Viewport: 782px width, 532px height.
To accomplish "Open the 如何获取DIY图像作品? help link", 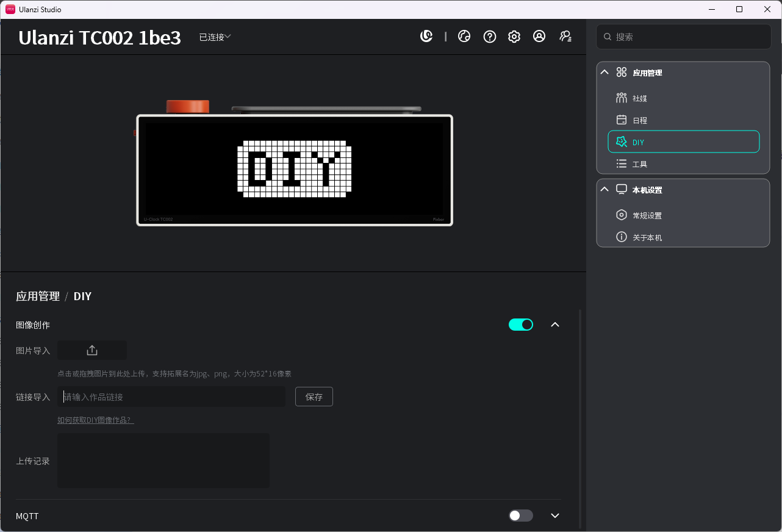I will [96, 420].
